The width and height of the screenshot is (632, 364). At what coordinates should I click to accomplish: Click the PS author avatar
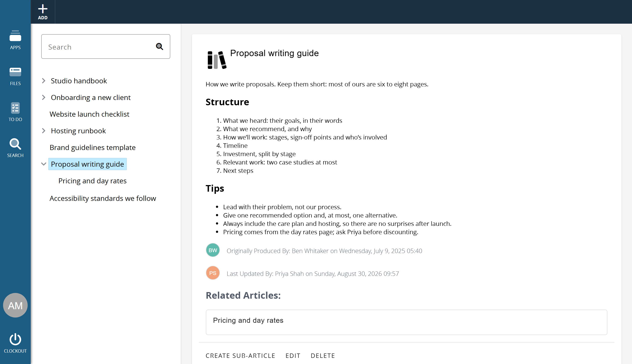(213, 273)
